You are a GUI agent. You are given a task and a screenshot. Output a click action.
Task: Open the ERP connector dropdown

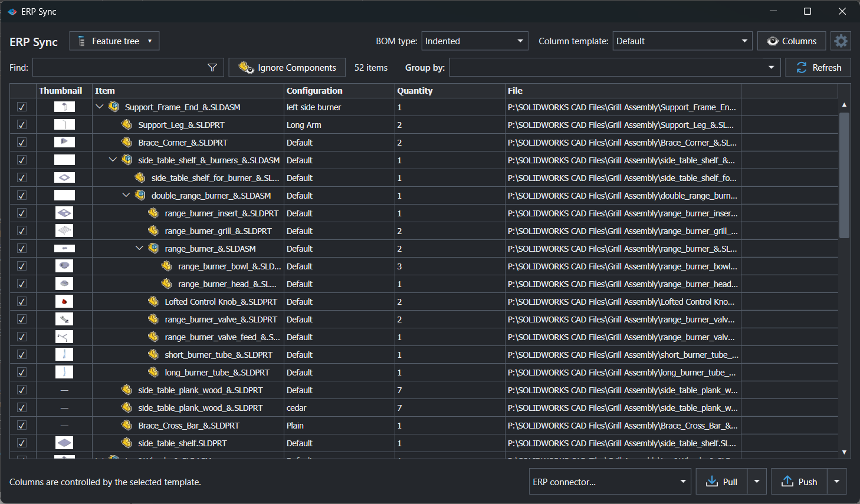point(610,482)
